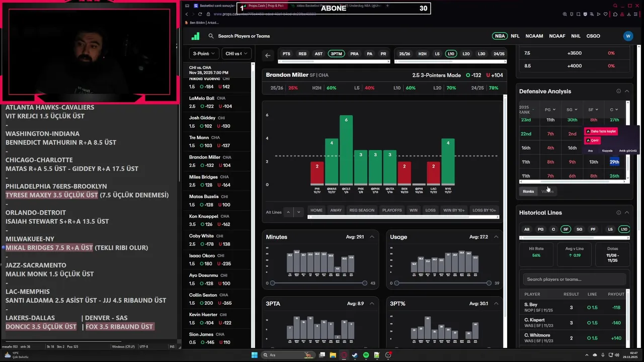
Task: Collapse the Defensive Analysis panel
Action: pyautogui.click(x=627, y=91)
